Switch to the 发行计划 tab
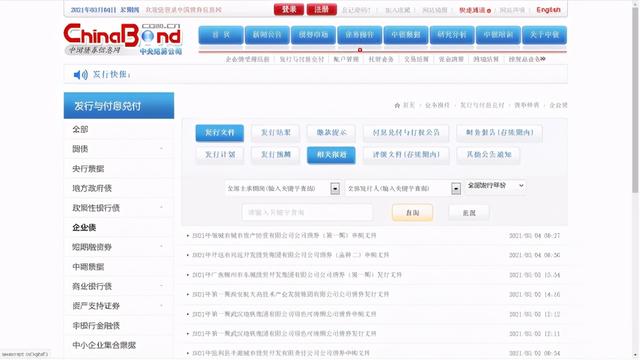The height and width of the screenshot is (360, 640). [220, 155]
